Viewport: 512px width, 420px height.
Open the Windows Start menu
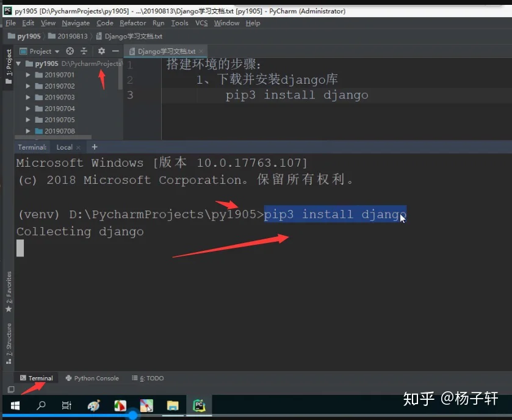pyautogui.click(x=15, y=405)
